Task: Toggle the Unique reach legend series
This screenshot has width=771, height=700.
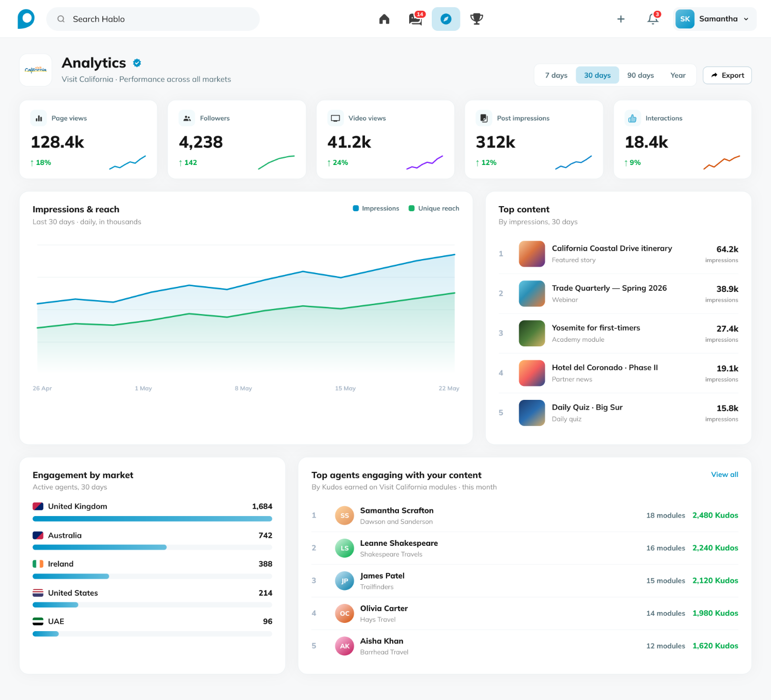Action: tap(434, 208)
